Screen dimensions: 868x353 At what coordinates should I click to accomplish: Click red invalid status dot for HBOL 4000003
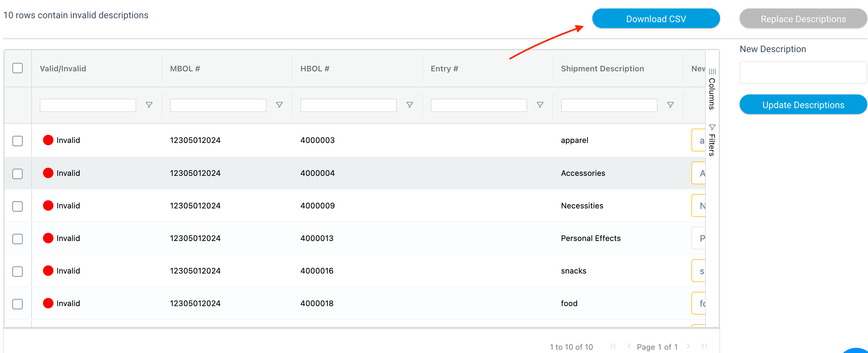pos(48,140)
